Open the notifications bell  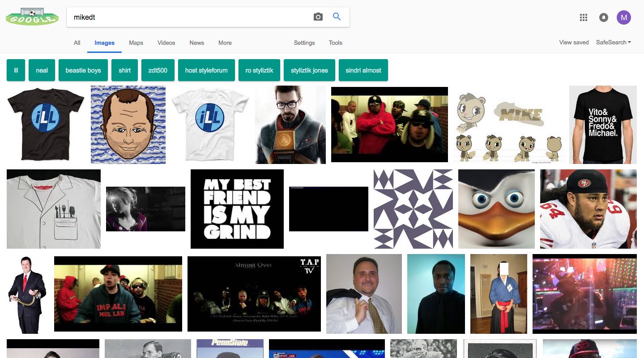603,17
